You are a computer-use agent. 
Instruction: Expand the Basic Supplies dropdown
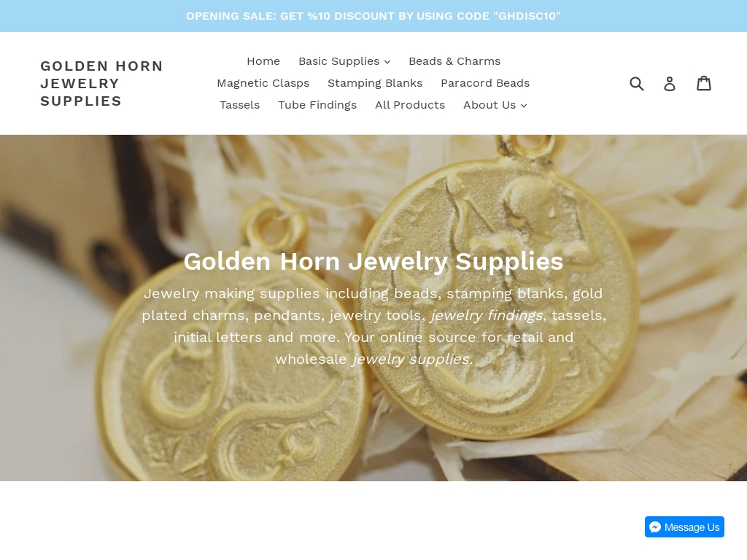point(344,61)
